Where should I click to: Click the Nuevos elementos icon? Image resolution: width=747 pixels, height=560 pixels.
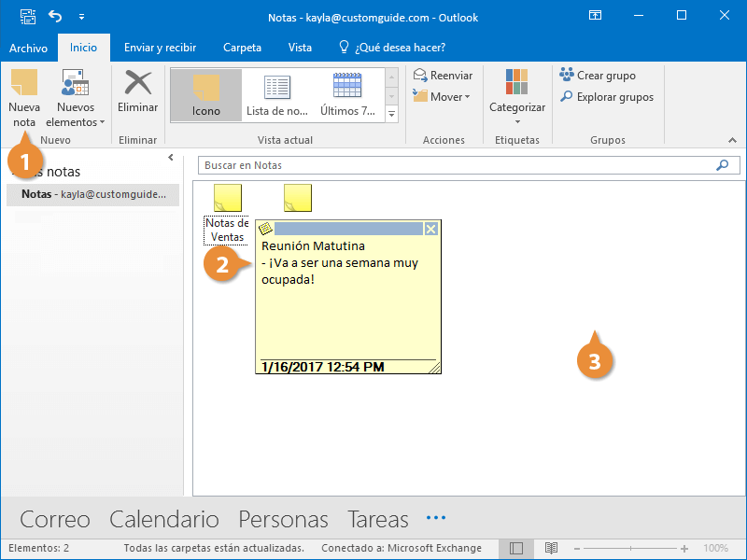point(75,84)
